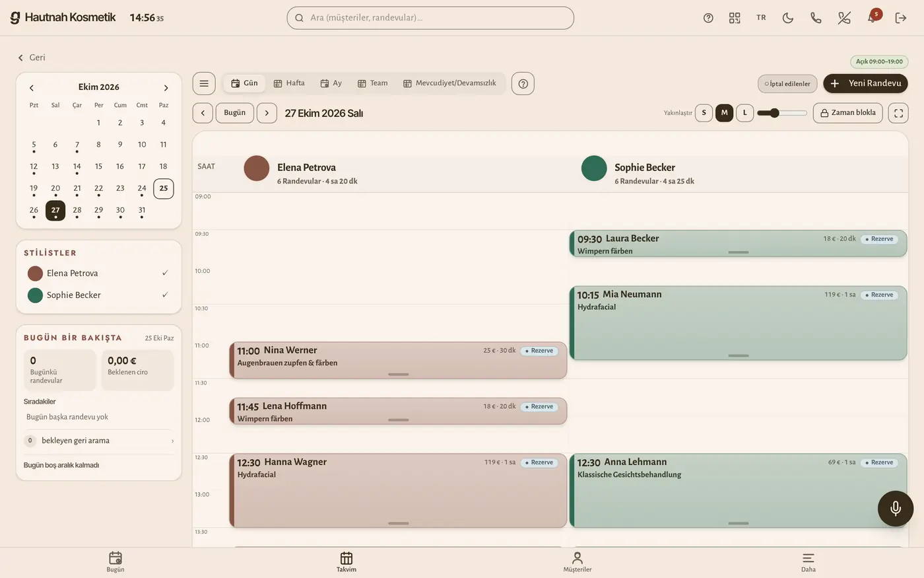Go to next day arrow
924x578 pixels.
[267, 113]
